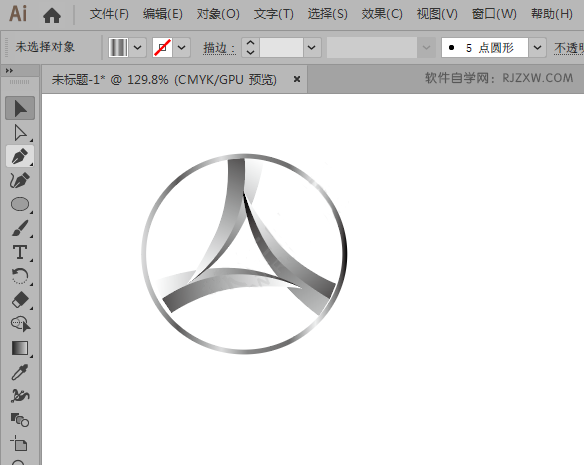Viewport: 584px width, 465px height.
Task: Expand the toolbar with double arrows
Action: pyautogui.click(x=9, y=70)
